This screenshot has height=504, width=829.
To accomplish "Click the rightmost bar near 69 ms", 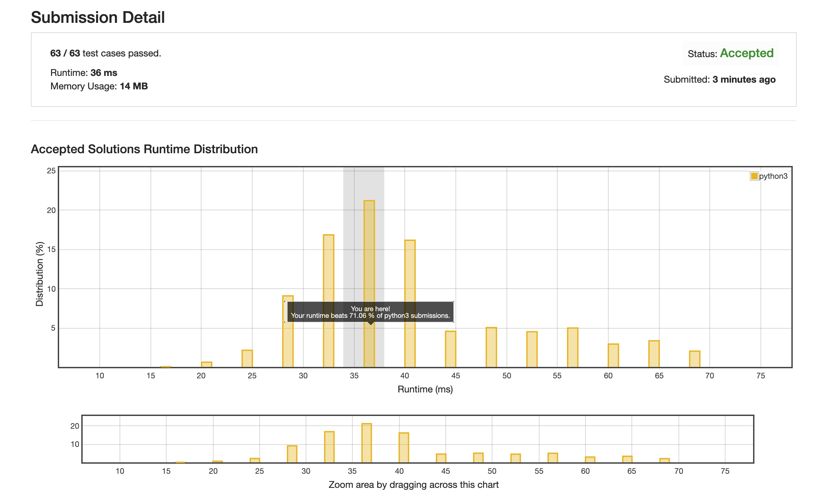I will [694, 359].
